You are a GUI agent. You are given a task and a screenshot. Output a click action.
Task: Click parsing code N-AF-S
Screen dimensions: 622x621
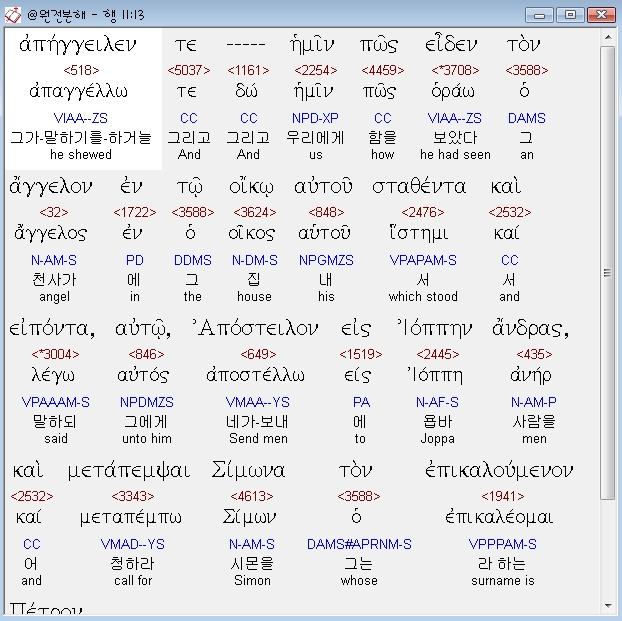(437, 402)
